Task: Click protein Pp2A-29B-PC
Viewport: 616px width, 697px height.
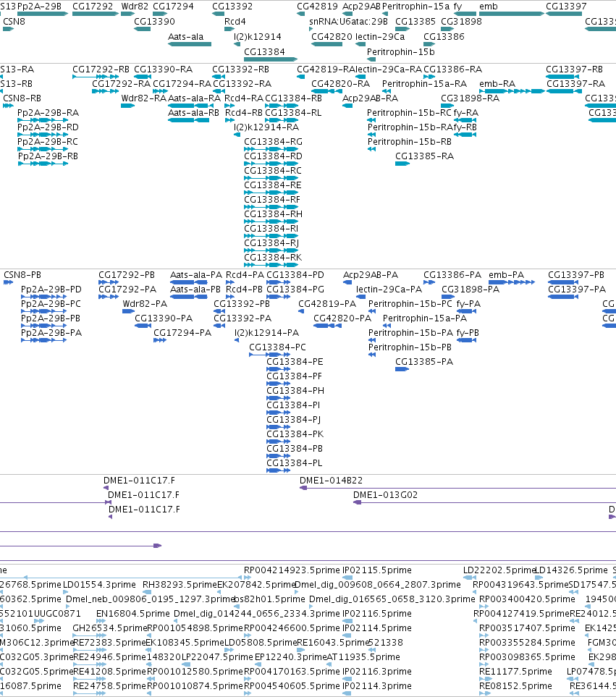Action: (51, 304)
